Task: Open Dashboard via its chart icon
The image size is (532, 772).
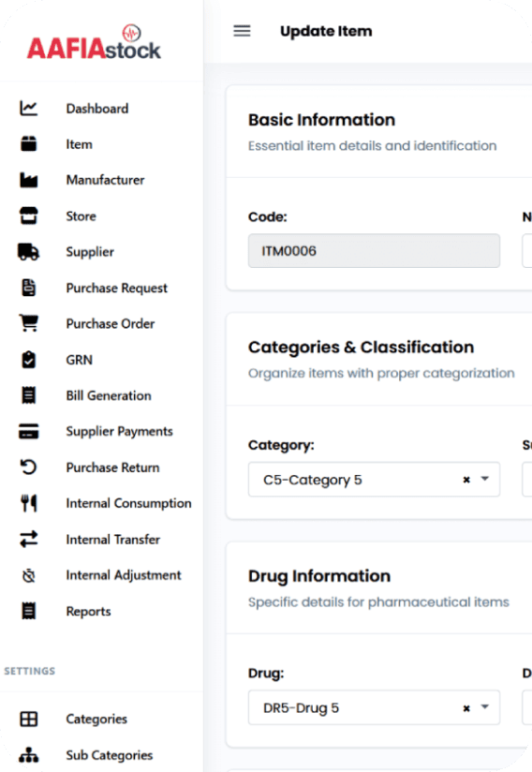Action: [x=28, y=109]
